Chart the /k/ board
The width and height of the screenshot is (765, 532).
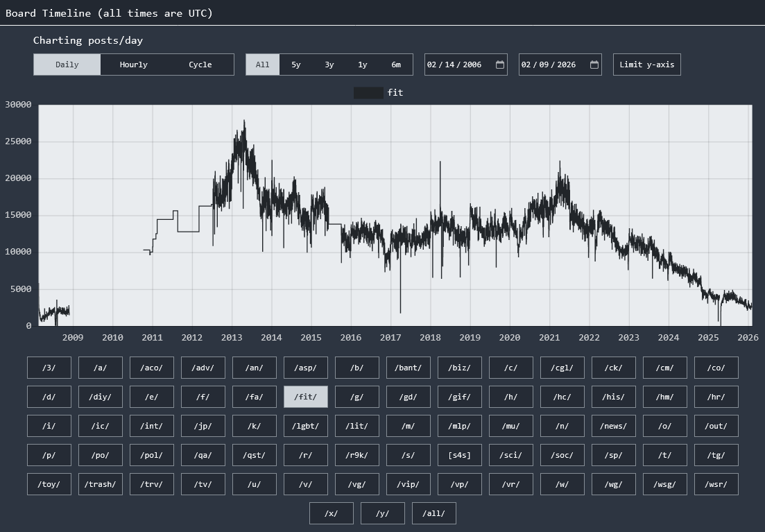click(x=255, y=426)
